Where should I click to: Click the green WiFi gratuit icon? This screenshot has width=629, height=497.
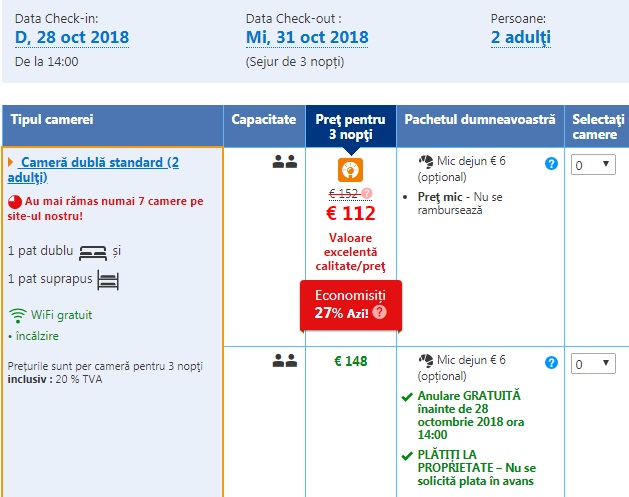pos(17,315)
